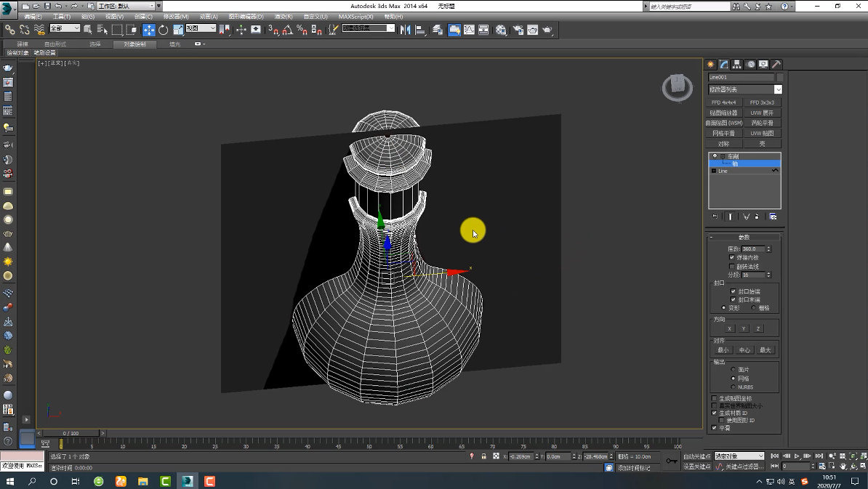The height and width of the screenshot is (489, 868).
Task: Toggle the 翻转法线 (Flip Normals) checkbox
Action: [x=732, y=267]
